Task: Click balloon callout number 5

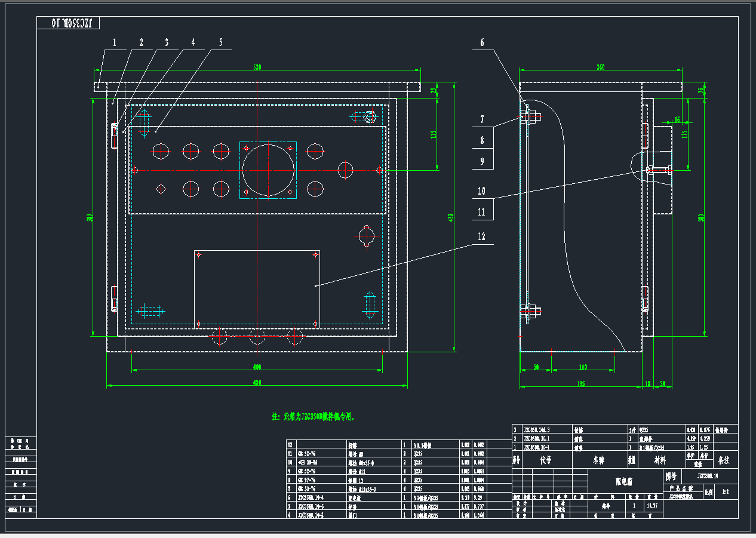Action: pyautogui.click(x=220, y=42)
